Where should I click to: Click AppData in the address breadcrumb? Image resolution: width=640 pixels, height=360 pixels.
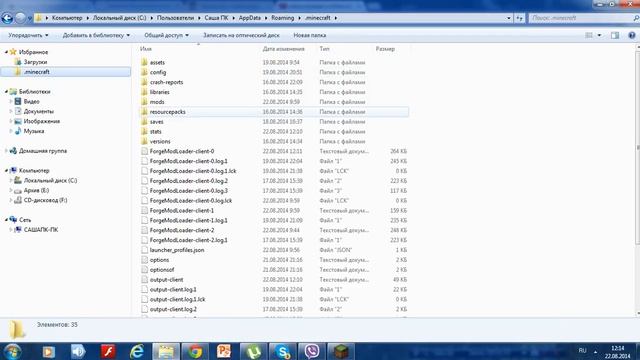250,18
